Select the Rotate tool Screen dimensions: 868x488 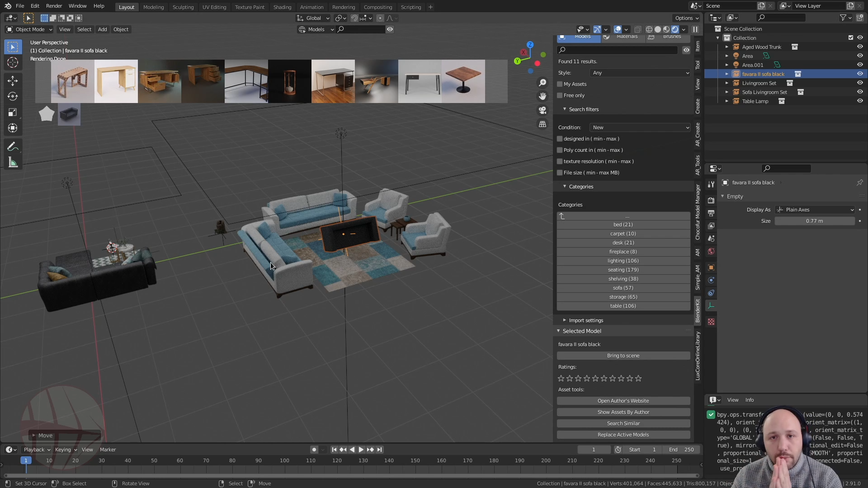pos(13,97)
